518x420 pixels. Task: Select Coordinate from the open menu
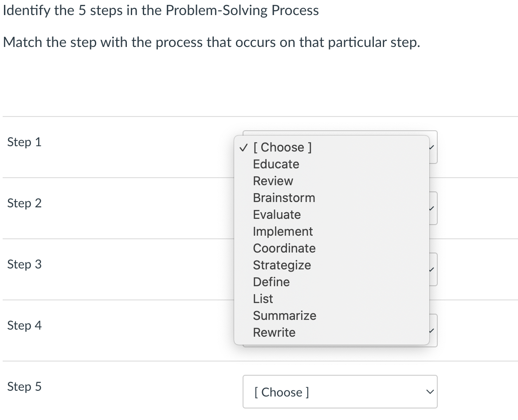[284, 248]
